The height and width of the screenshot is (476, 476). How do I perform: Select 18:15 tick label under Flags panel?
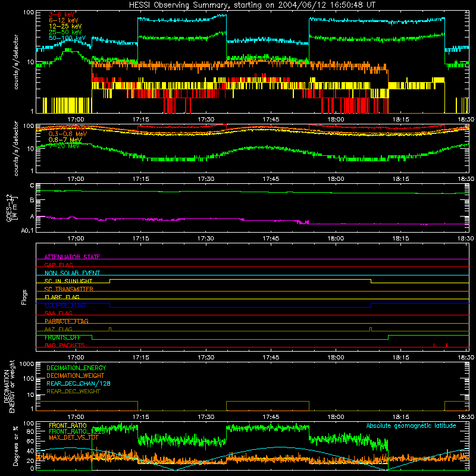point(400,358)
